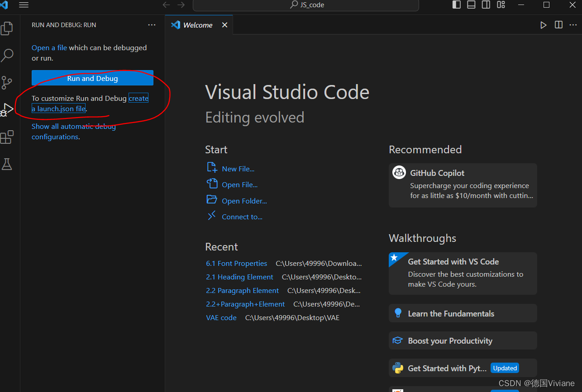Click create a launch.json file link
Viewport: 582px width, 392px height.
(90, 104)
